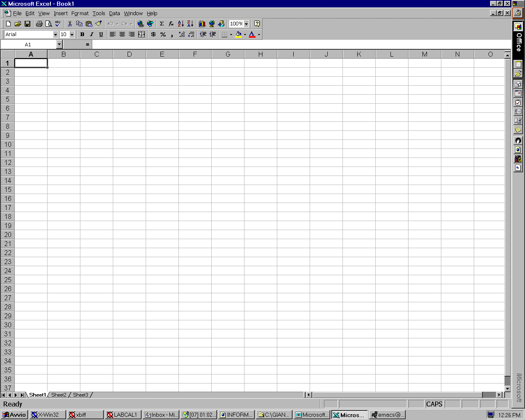Open the Paste Function fx icon
525x420 pixels.
(x=171, y=24)
